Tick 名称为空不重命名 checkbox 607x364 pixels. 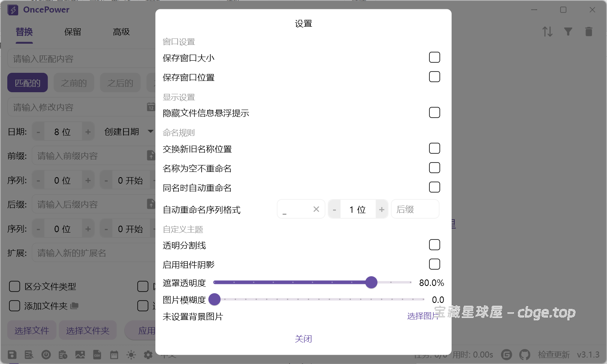[x=435, y=168]
